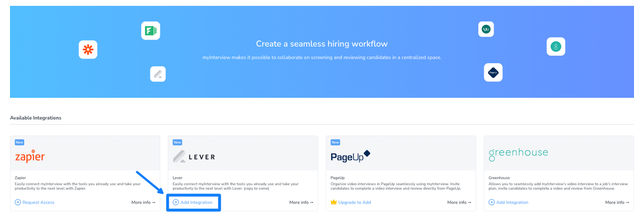The height and width of the screenshot is (216, 644).
Task: Click the orange Zapier asterisk icon in banner
Action: [88, 49]
